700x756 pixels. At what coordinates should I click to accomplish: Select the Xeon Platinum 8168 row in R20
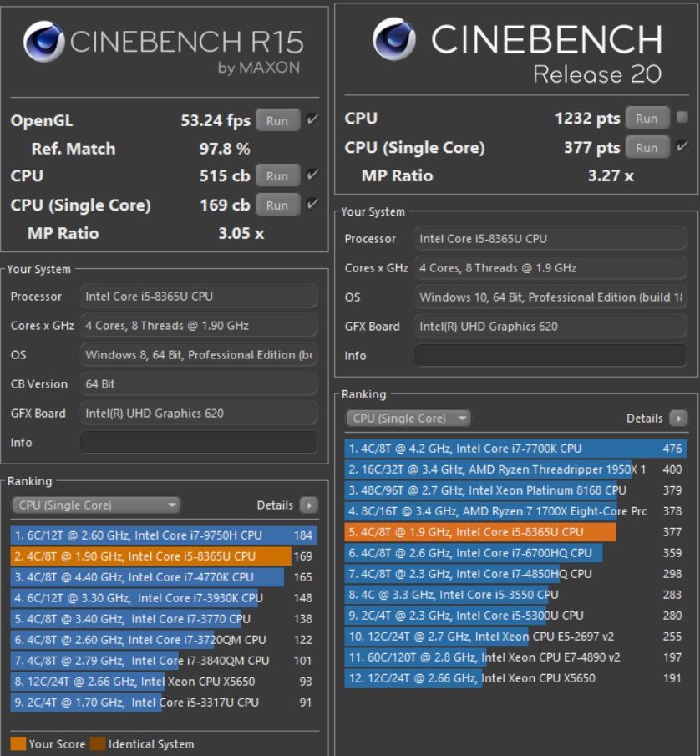point(515,490)
